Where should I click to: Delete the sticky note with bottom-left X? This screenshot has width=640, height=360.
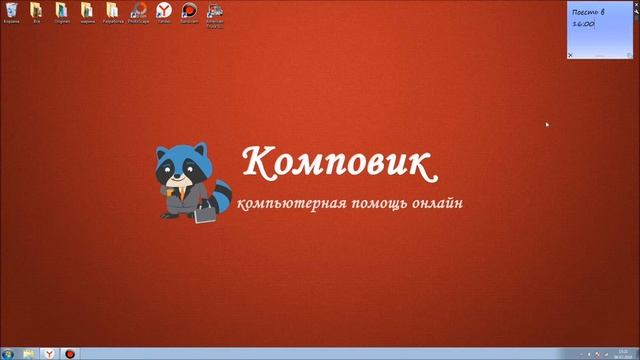571,55
